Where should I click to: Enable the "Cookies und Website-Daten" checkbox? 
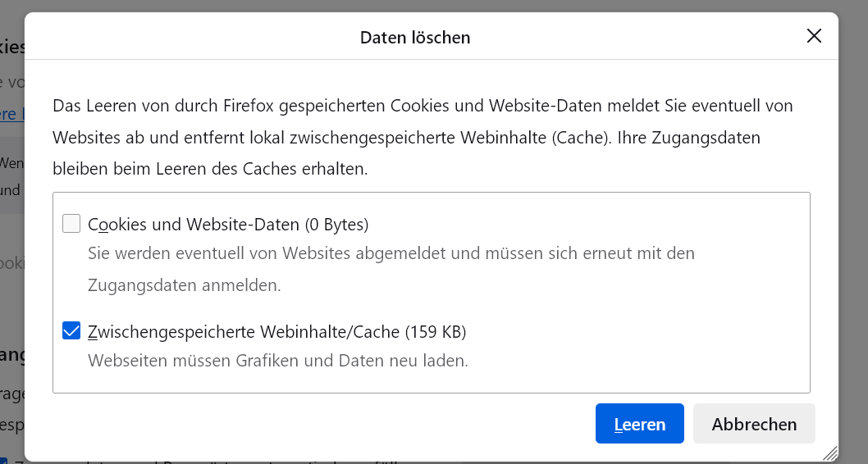(71, 224)
